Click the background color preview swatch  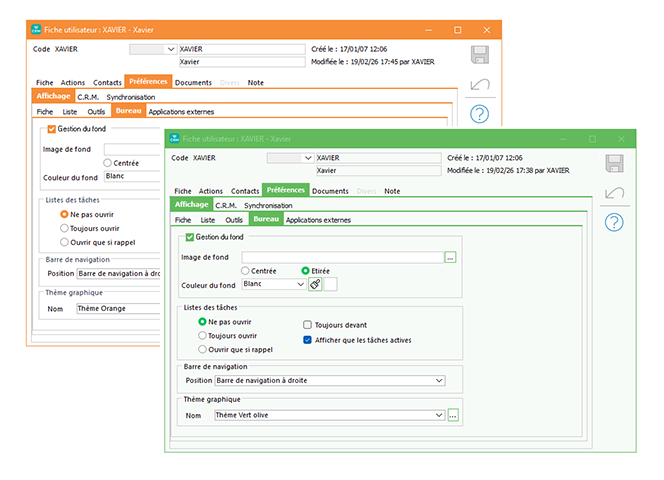point(330,284)
